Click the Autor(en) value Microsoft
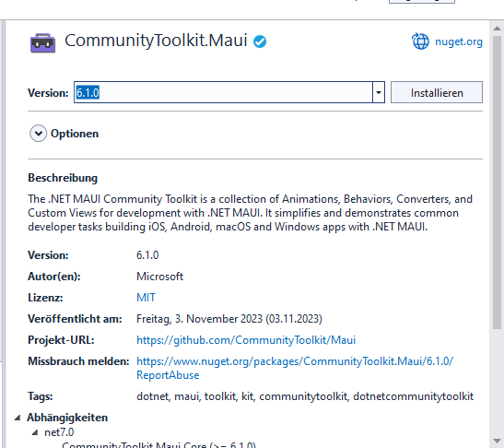The height and width of the screenshot is (448, 504). [x=159, y=277]
